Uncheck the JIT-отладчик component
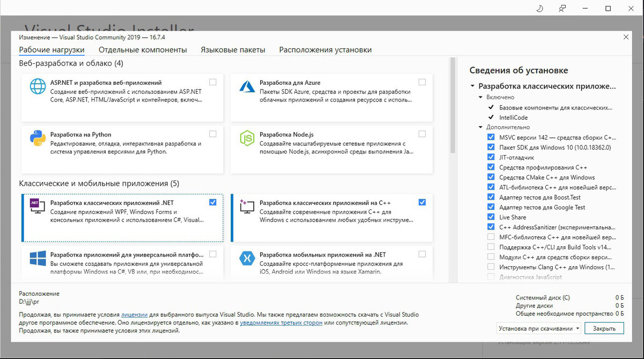644x359 pixels. (x=491, y=157)
